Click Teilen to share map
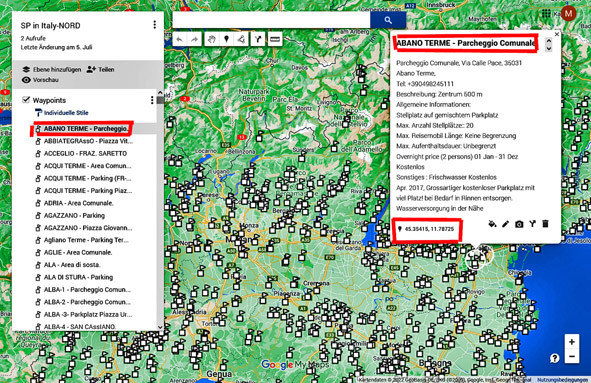The height and width of the screenshot is (383, 591). (x=101, y=69)
